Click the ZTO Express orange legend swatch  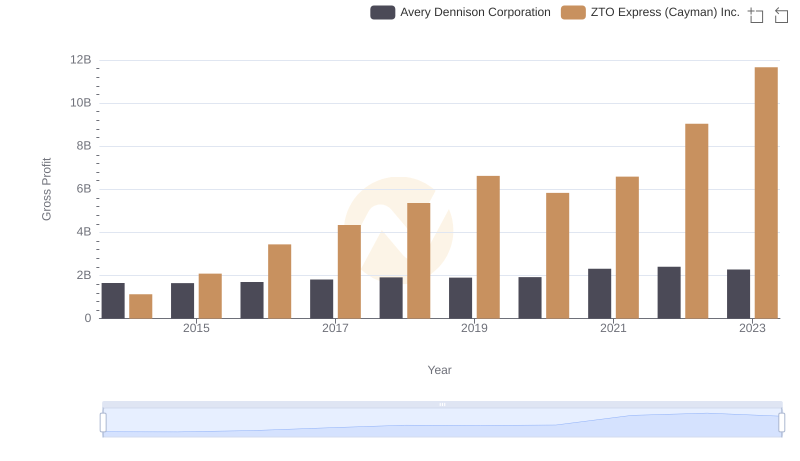tap(573, 12)
